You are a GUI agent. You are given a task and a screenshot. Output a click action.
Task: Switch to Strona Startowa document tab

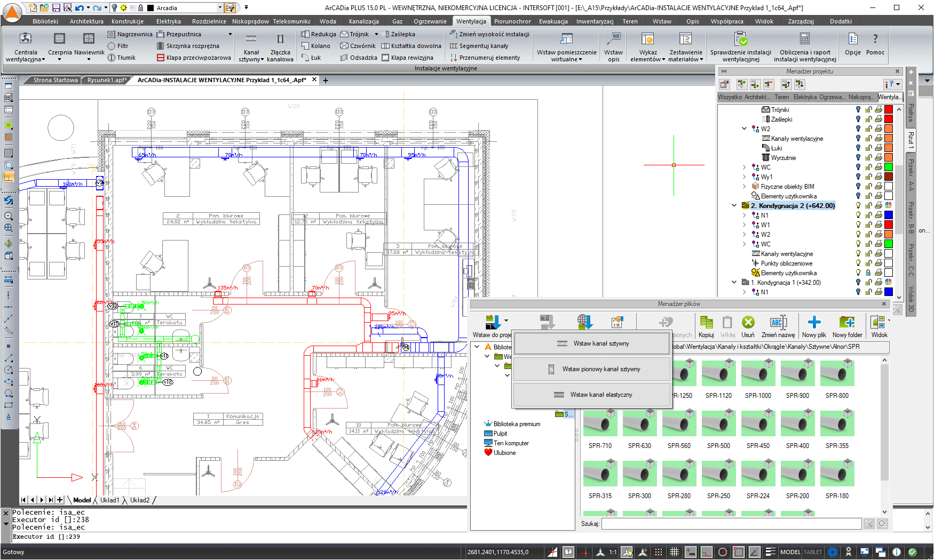(x=56, y=80)
